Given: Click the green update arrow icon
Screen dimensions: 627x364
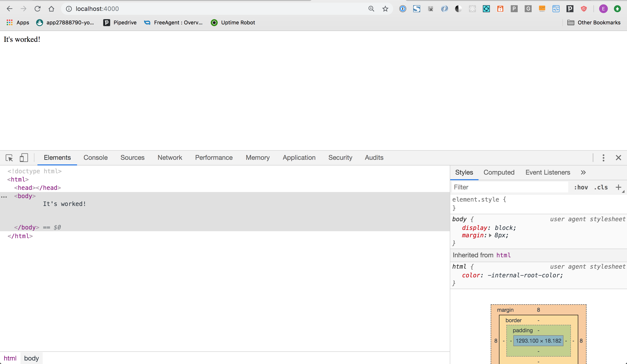Looking at the screenshot, I should (617, 9).
